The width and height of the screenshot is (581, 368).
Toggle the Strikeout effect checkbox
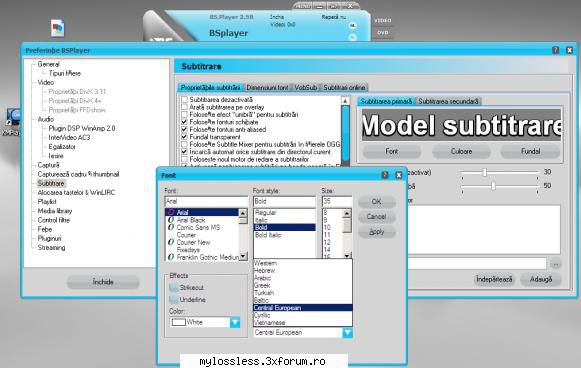(x=173, y=288)
